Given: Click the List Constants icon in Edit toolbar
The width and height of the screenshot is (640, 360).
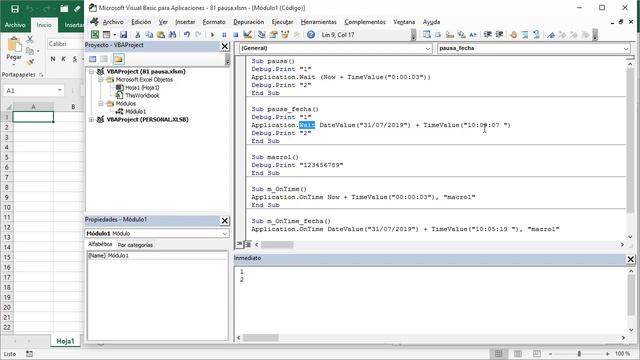Looking at the screenshot, I should (438, 35).
